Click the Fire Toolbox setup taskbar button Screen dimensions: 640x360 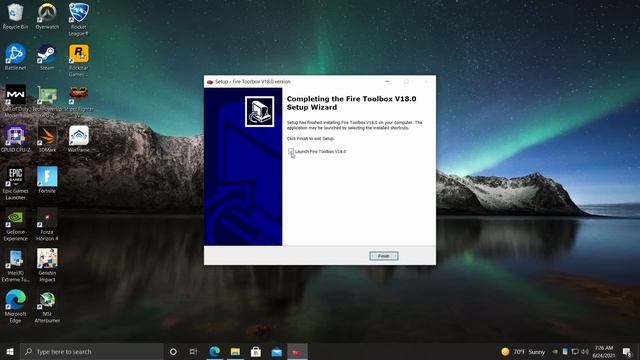[298, 351]
